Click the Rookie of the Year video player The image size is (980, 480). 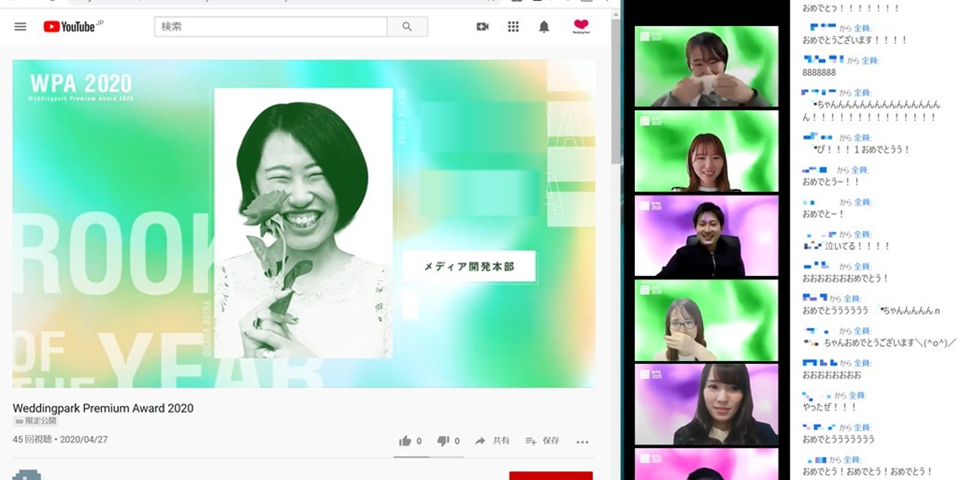tap(304, 224)
